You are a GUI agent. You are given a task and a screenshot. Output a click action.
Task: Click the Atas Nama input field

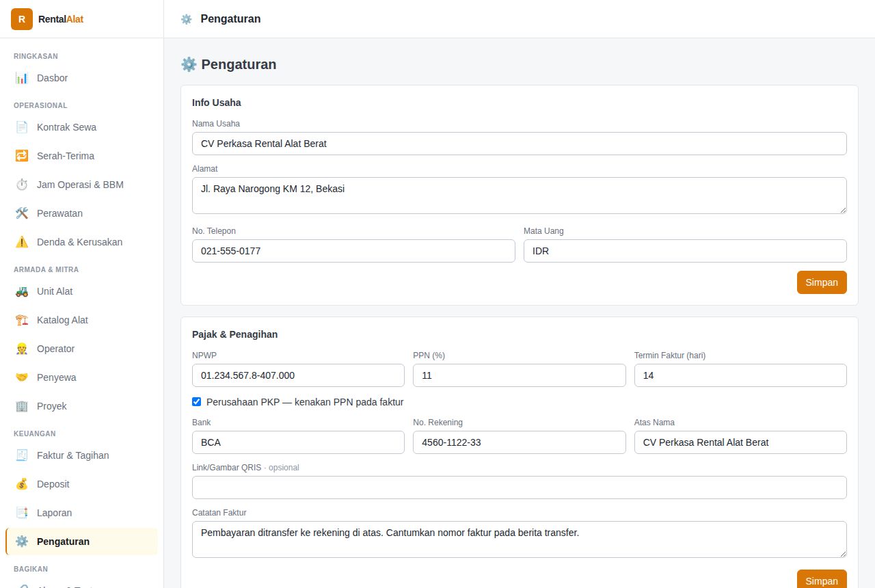click(x=740, y=442)
